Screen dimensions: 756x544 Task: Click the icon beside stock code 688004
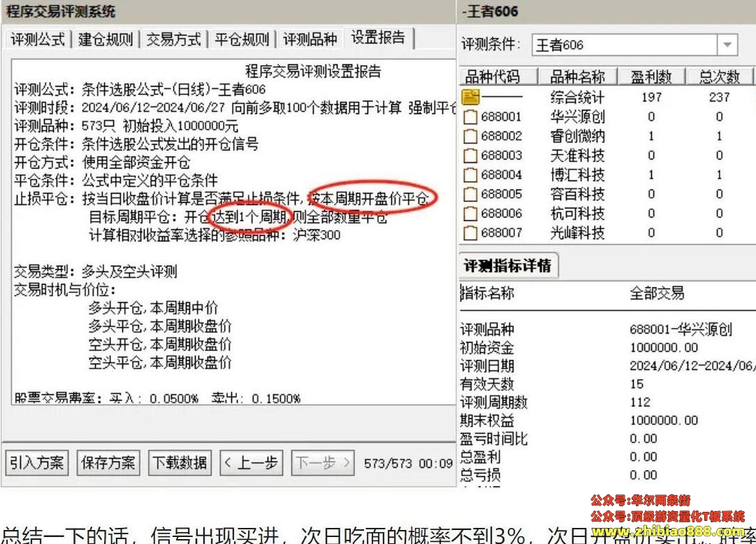tap(470, 175)
